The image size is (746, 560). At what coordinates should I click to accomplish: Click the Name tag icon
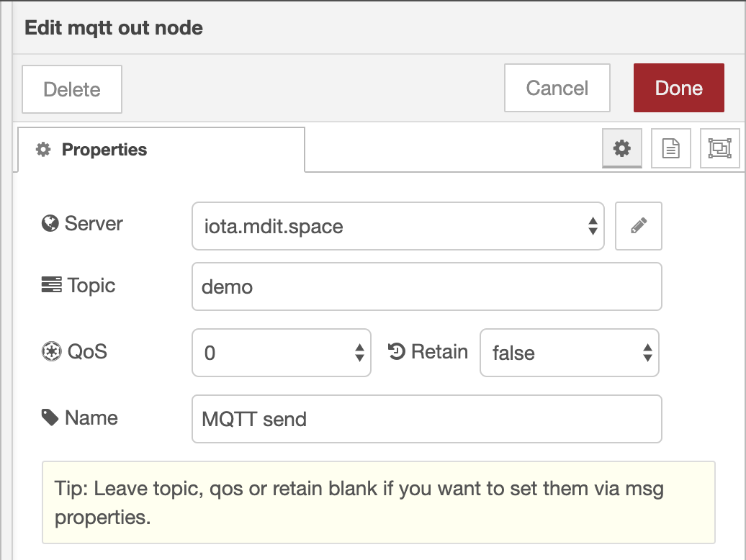pyautogui.click(x=50, y=418)
